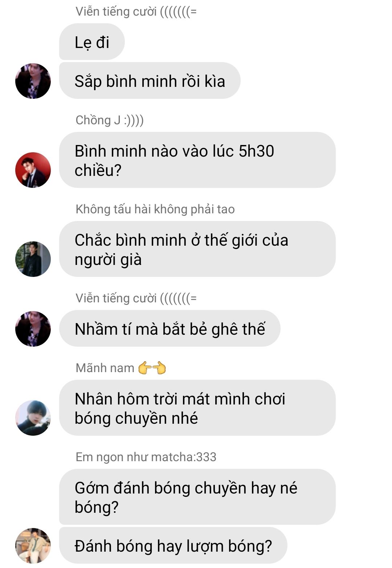
Task: Select the "Sắp bình minh rồi kìa" message
Action: pos(150,81)
